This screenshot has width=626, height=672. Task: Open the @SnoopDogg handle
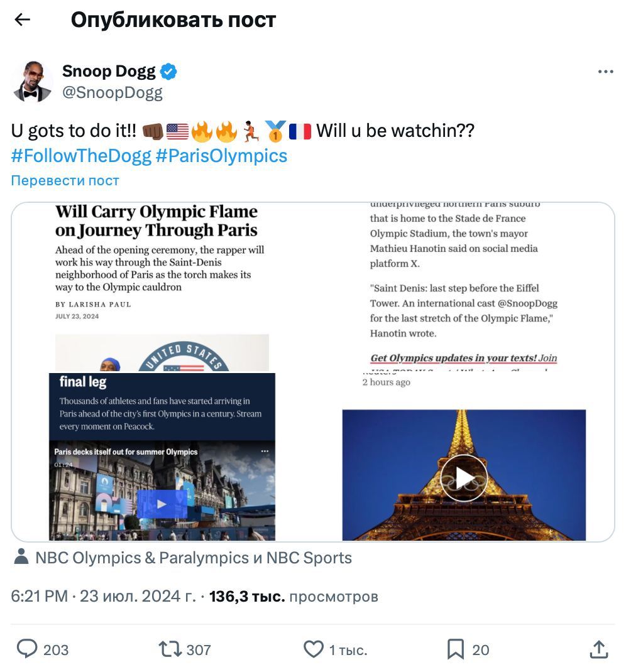(113, 92)
